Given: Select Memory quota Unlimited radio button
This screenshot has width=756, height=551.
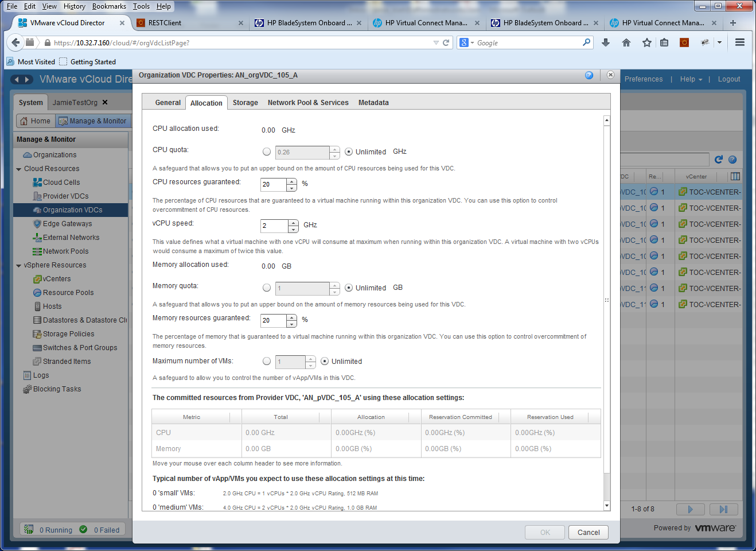Looking at the screenshot, I should click(x=349, y=288).
